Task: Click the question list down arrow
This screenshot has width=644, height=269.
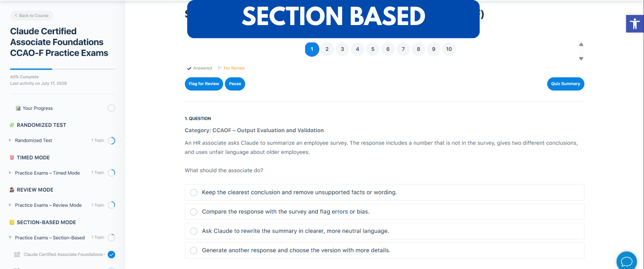Action: coord(581,59)
